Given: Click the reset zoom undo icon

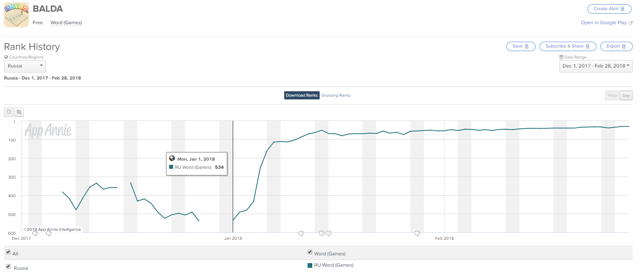Looking at the screenshot, I should pyautogui.click(x=9, y=112).
